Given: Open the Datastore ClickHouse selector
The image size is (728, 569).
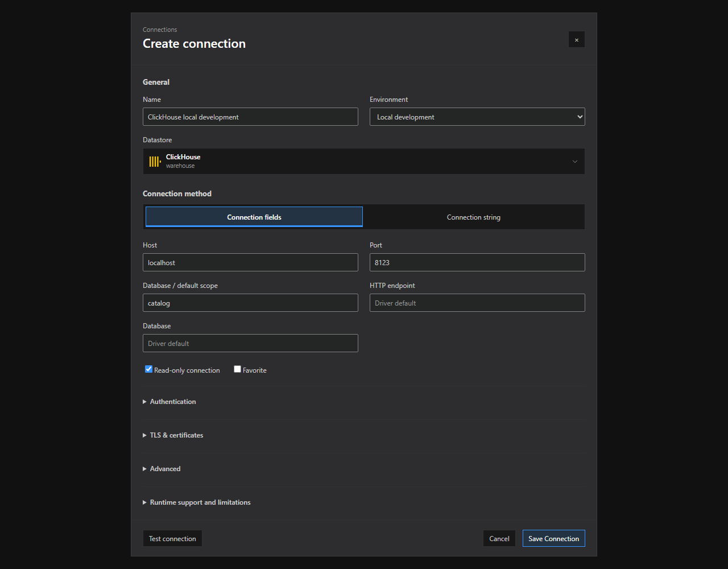Looking at the screenshot, I should tap(364, 162).
